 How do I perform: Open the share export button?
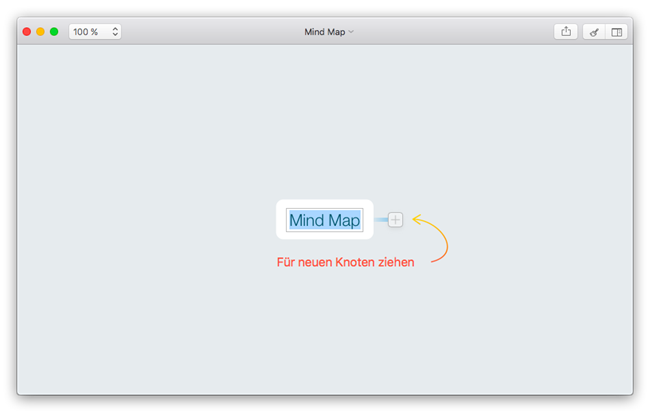click(566, 32)
